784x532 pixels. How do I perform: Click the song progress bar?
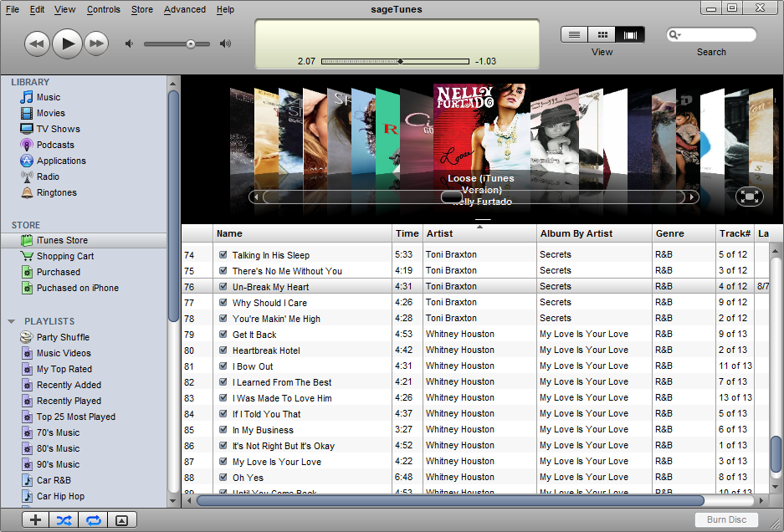[395, 62]
